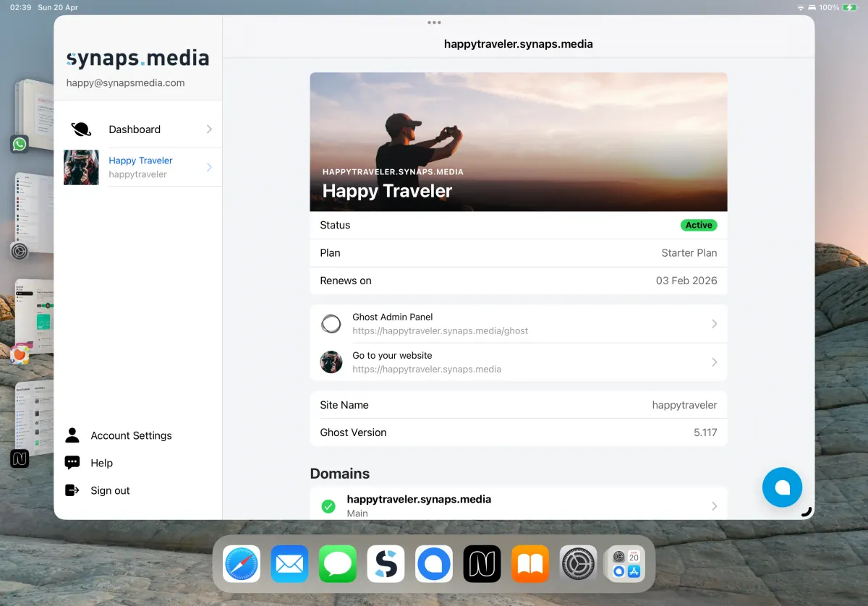
Task: Click the Sign out arrow icon
Action: pos(72,490)
